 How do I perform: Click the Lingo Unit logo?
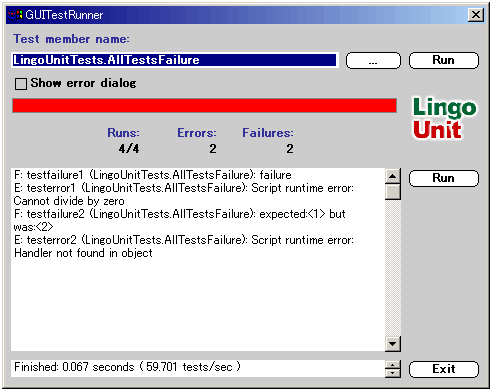pyautogui.click(x=445, y=118)
